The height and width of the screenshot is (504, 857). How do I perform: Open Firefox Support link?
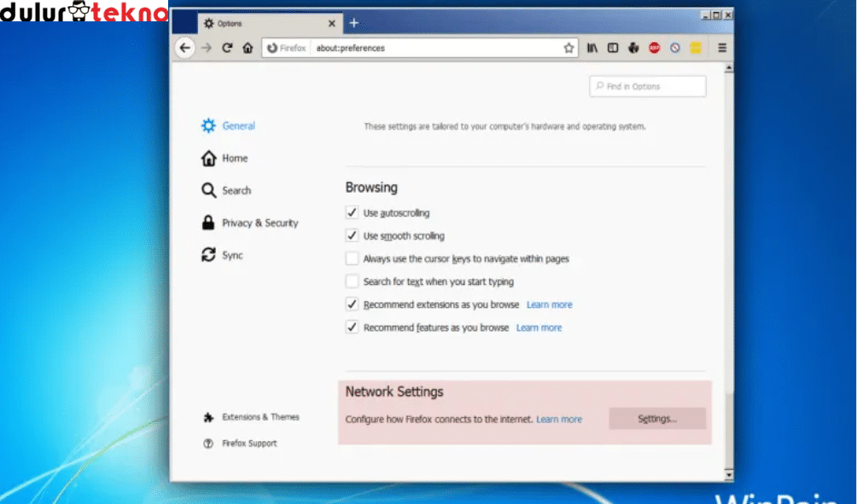pos(240,443)
